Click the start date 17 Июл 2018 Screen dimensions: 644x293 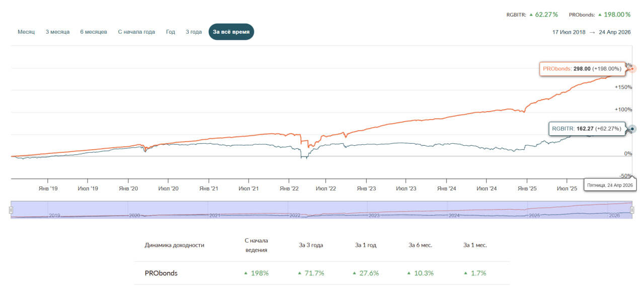tap(569, 32)
